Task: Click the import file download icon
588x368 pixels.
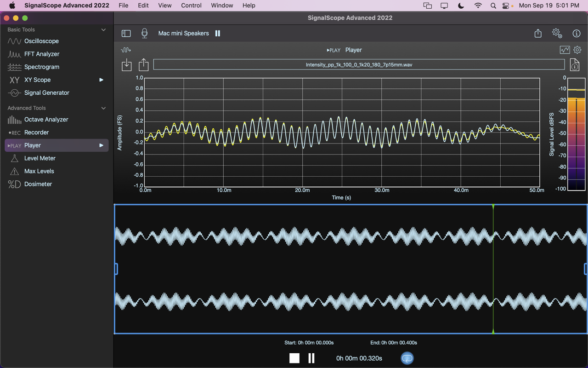Action: click(x=126, y=65)
